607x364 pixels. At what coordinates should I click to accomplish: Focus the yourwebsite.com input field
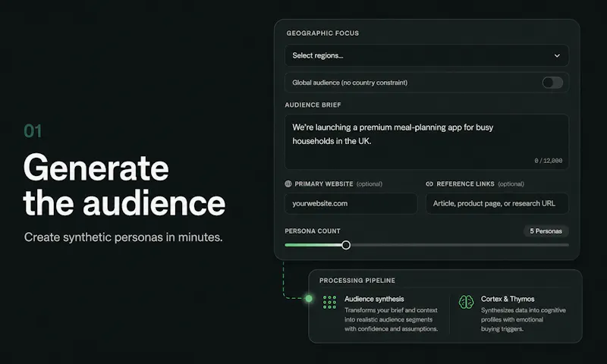pos(351,203)
